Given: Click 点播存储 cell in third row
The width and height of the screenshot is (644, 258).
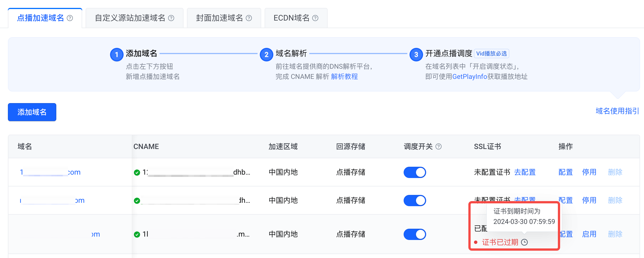Looking at the screenshot, I should pyautogui.click(x=351, y=234).
